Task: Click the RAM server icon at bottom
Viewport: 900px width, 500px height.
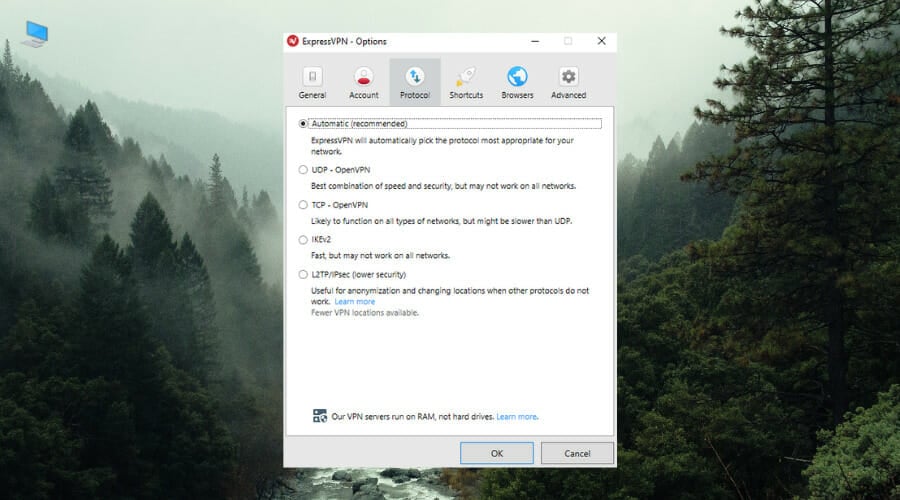Action: click(x=320, y=416)
